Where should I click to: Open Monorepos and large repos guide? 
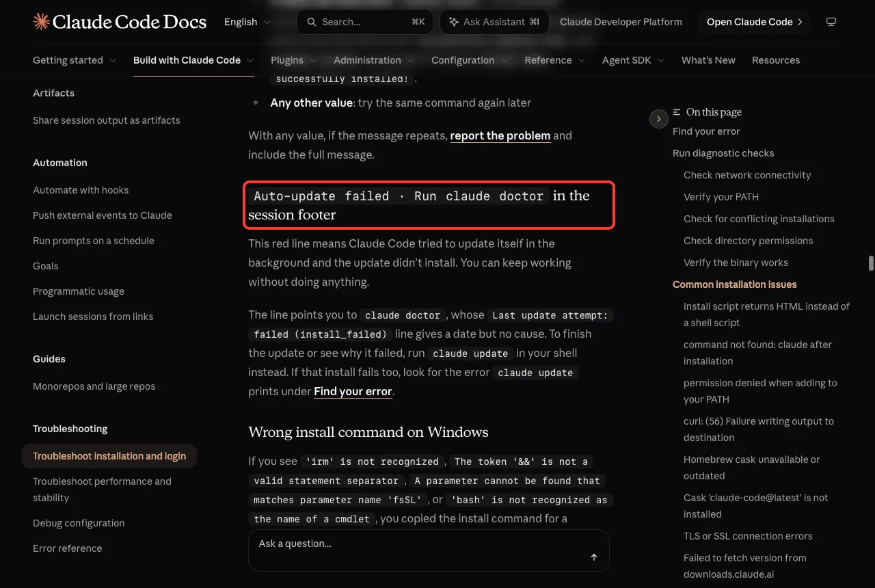pyautogui.click(x=94, y=386)
